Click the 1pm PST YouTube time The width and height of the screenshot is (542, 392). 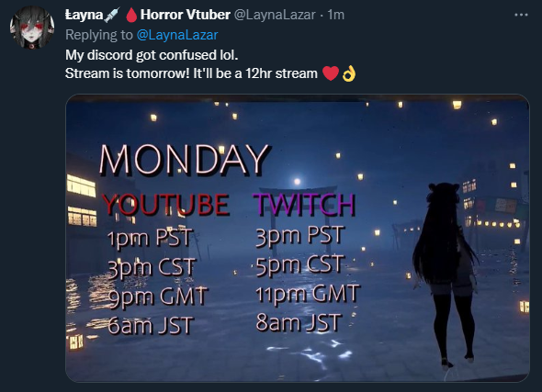(150, 238)
